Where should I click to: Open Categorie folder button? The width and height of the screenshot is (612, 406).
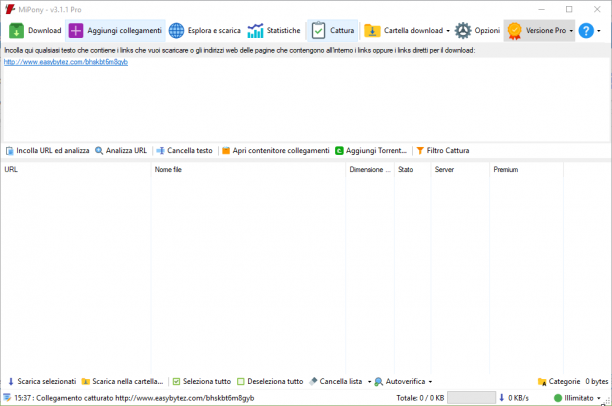[559, 381]
